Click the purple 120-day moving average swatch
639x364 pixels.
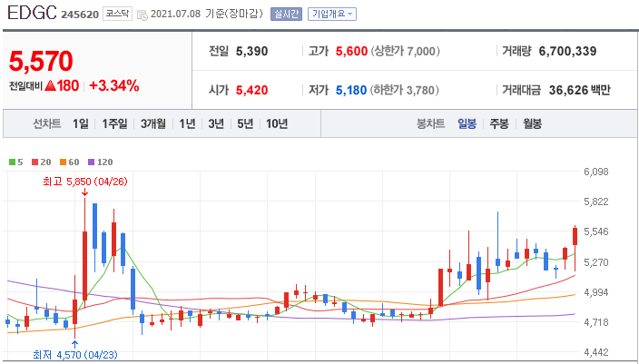tap(92, 162)
